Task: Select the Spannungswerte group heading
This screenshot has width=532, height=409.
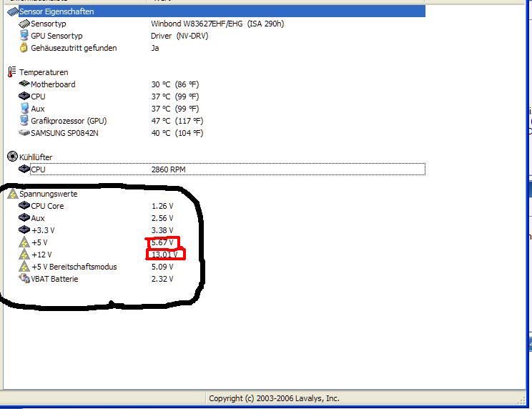Action: (x=48, y=194)
